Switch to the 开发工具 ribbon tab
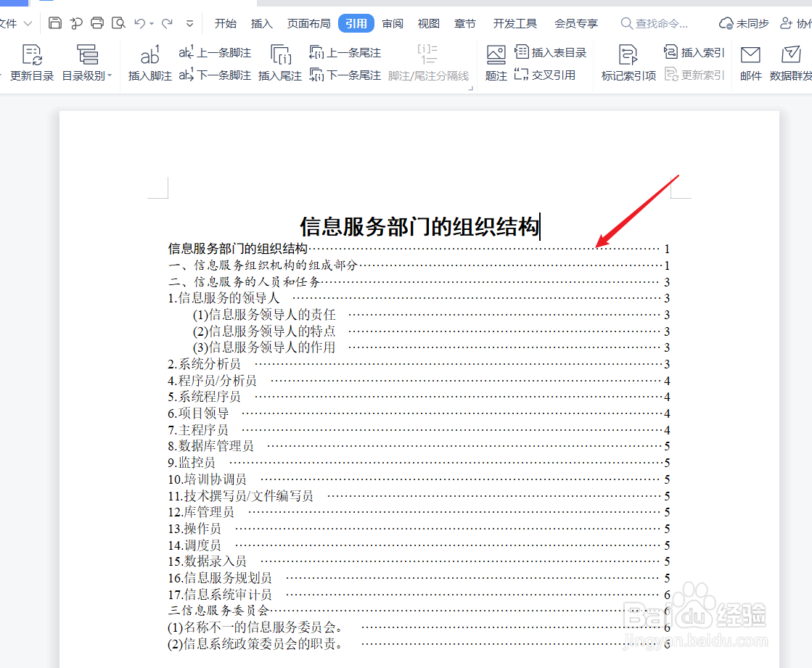The image size is (812, 668). 514,22
